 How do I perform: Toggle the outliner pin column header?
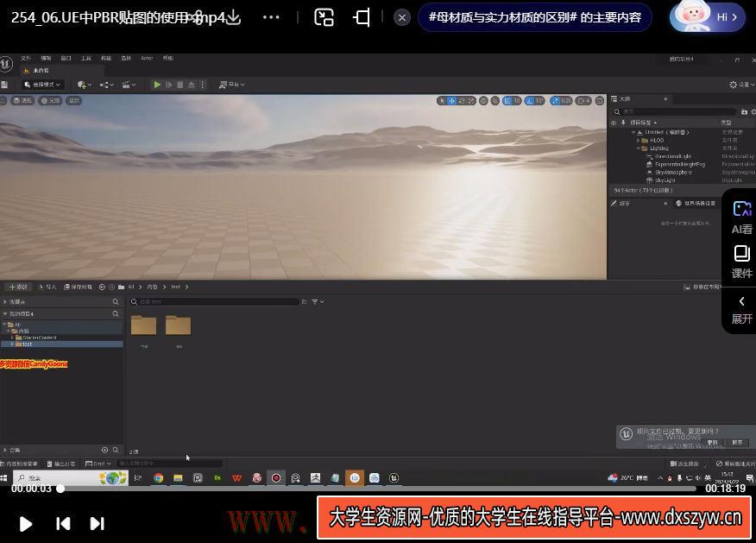(623, 123)
